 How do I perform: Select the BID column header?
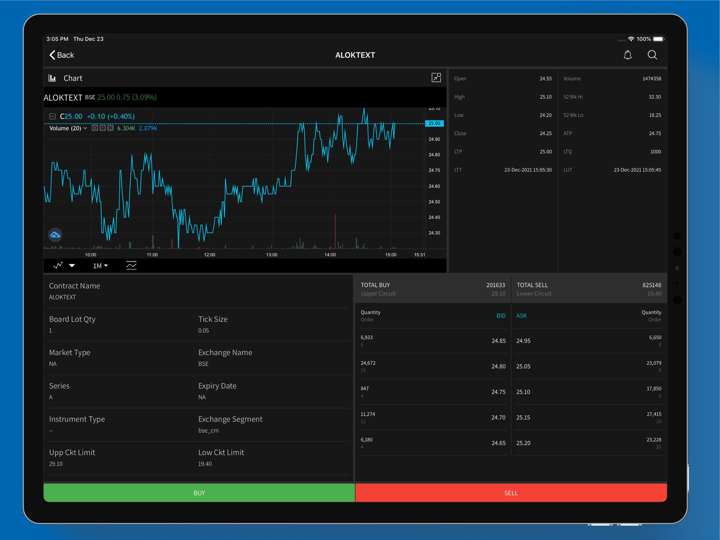click(500, 315)
